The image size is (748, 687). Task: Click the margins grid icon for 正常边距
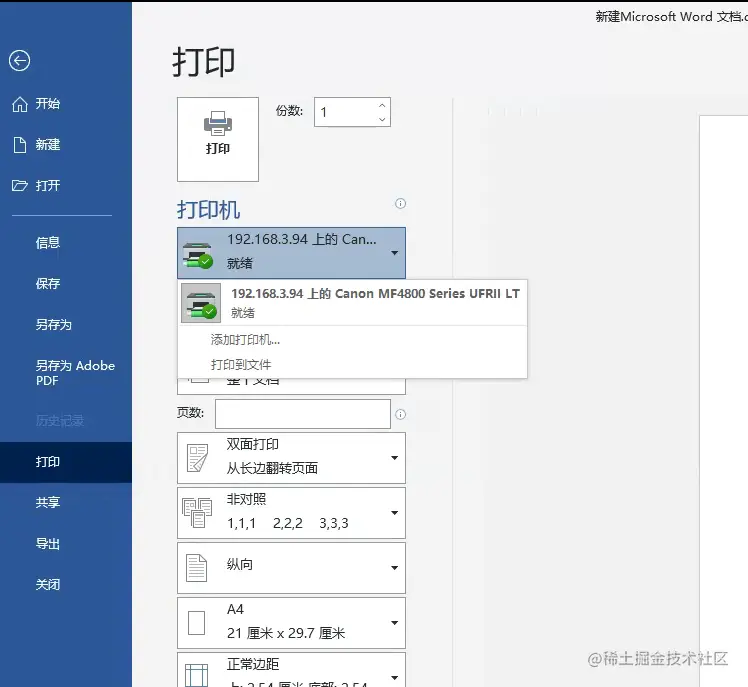coord(196,676)
